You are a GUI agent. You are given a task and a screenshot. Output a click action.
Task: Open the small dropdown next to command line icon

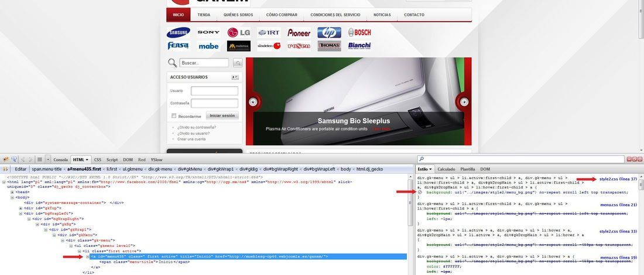pos(48,159)
